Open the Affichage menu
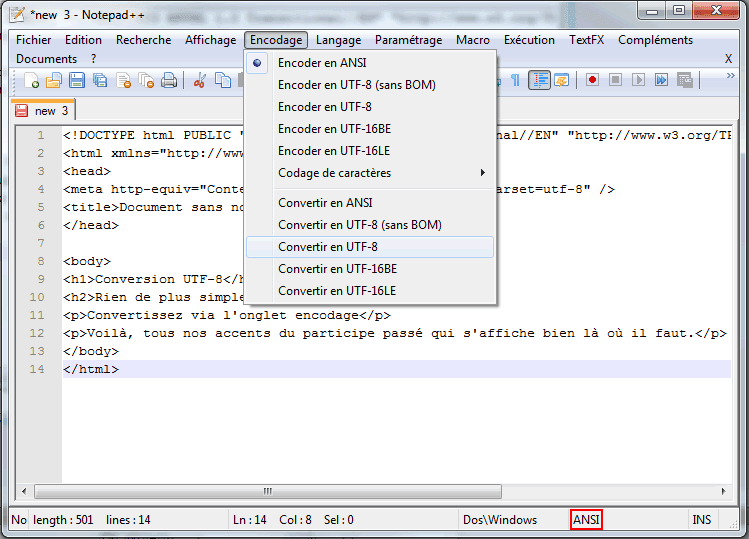 click(211, 40)
